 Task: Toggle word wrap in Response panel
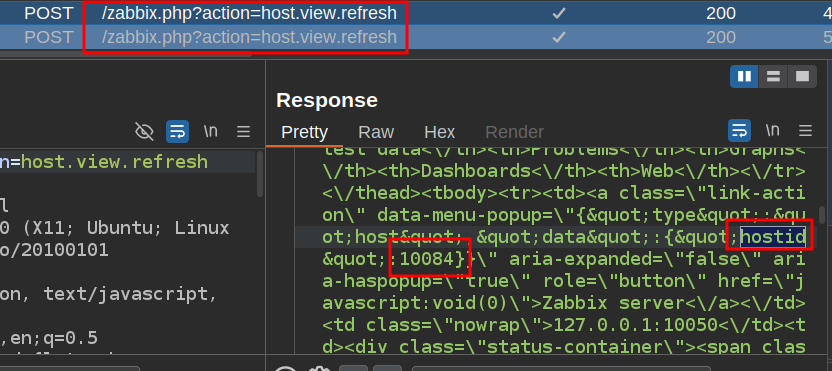coord(739,131)
